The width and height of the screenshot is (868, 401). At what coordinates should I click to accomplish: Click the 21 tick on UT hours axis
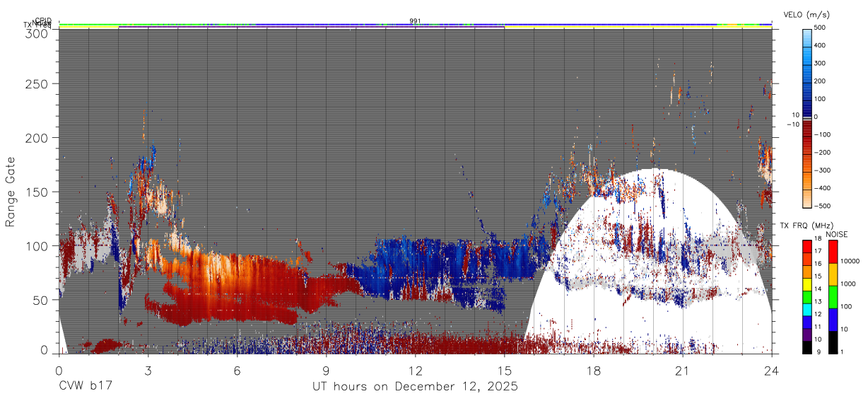pos(682,370)
